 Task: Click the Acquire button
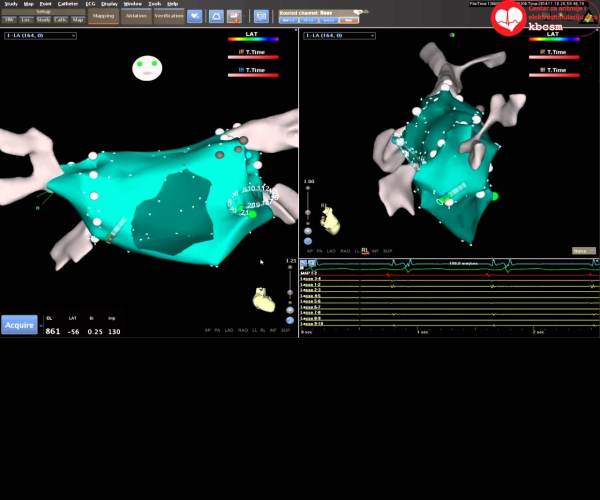point(20,325)
